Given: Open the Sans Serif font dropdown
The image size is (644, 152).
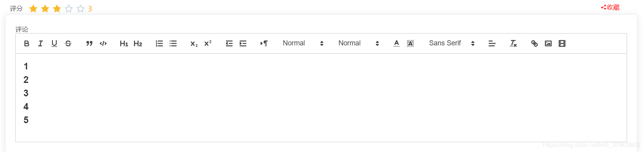Looking at the screenshot, I should coord(452,43).
